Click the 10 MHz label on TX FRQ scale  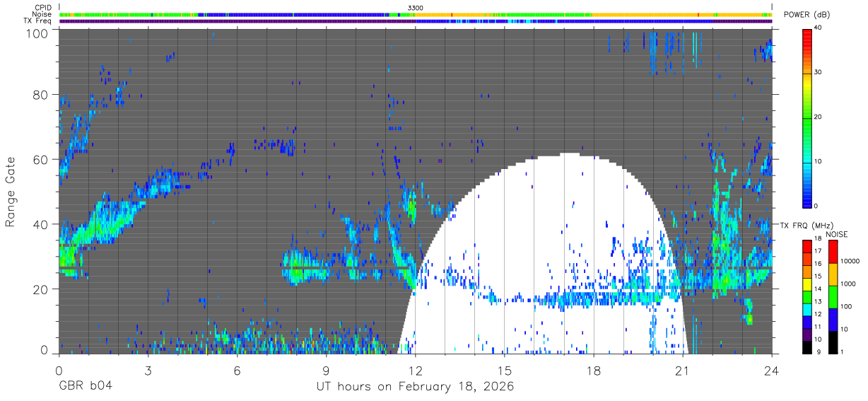click(819, 339)
